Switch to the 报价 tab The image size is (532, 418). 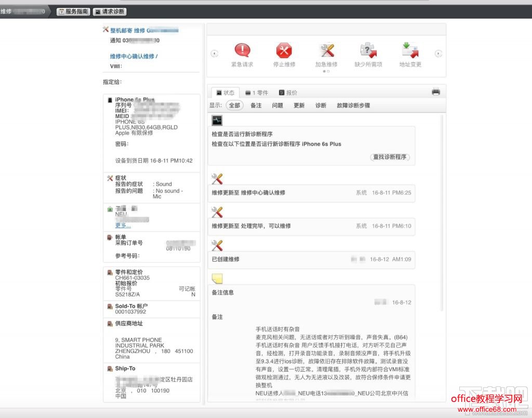click(x=288, y=93)
